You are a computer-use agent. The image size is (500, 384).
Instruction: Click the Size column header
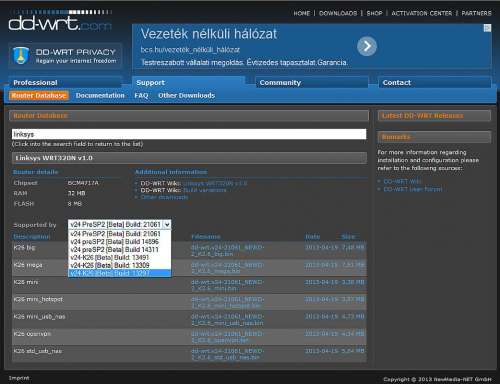point(349,237)
